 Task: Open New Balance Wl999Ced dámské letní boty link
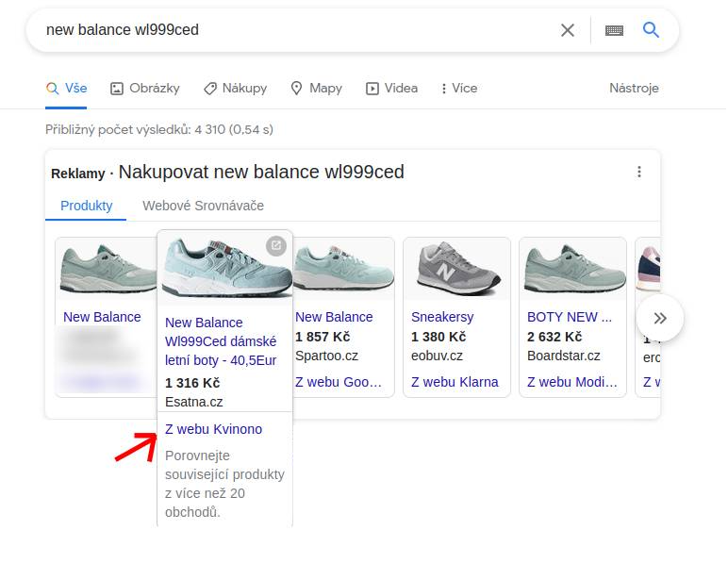[x=221, y=341]
